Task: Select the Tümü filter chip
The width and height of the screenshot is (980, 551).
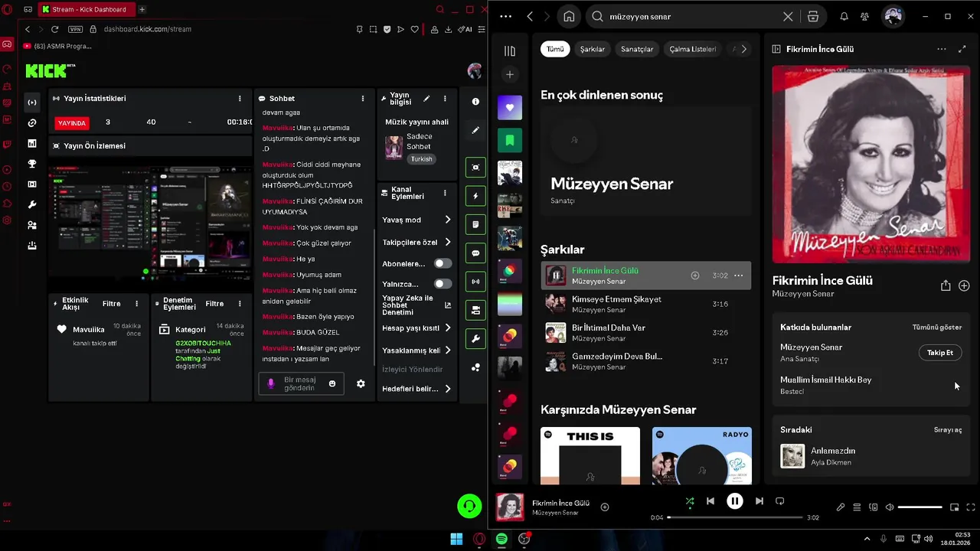Action: [x=555, y=49]
